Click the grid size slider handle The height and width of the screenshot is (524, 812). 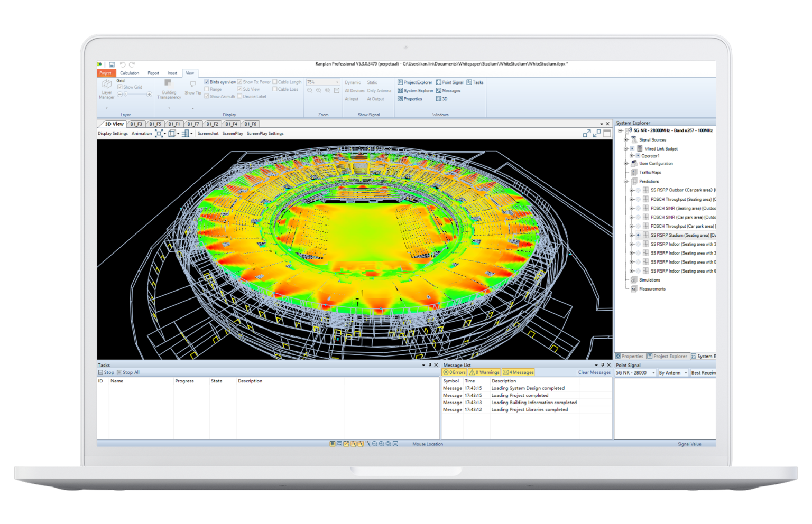[x=126, y=95]
